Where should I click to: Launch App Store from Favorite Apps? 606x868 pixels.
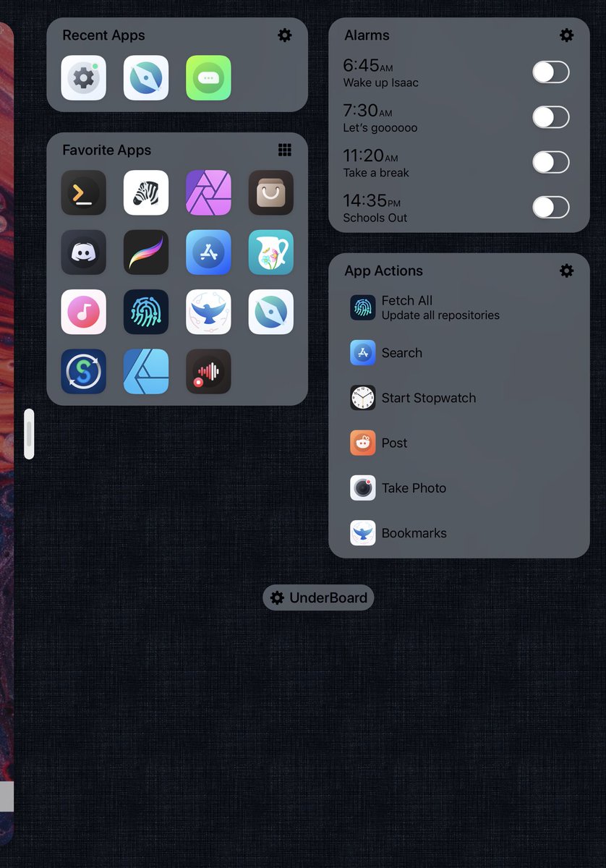[x=208, y=252]
